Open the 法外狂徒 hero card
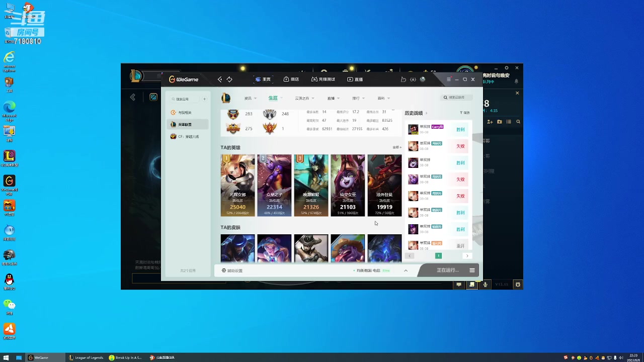The image size is (644, 362). pyautogui.click(x=384, y=186)
